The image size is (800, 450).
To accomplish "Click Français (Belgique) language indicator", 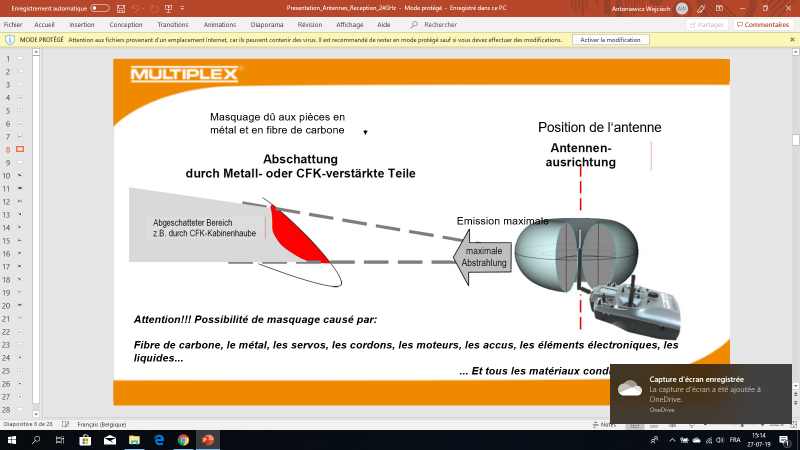I will click(102, 424).
